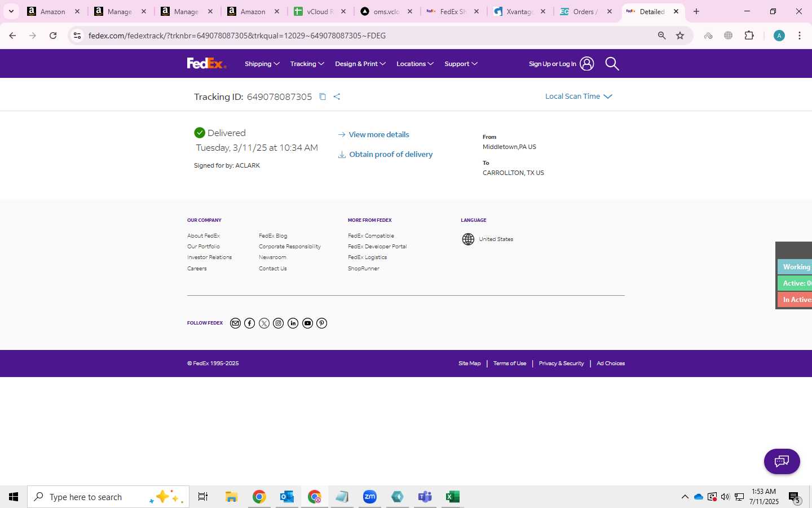Click the FedEx logo in header

pyautogui.click(x=206, y=63)
